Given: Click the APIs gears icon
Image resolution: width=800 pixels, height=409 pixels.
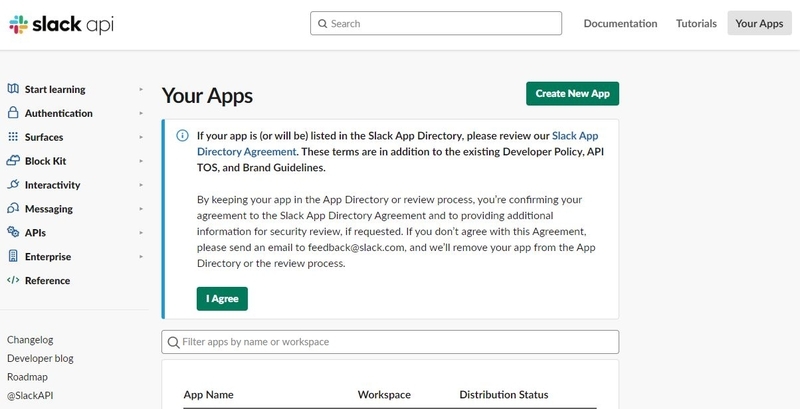Looking at the screenshot, I should point(13,232).
